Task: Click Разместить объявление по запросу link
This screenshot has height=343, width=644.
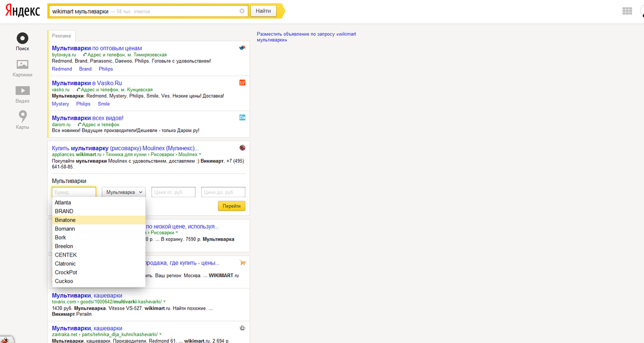Action: [x=306, y=37]
